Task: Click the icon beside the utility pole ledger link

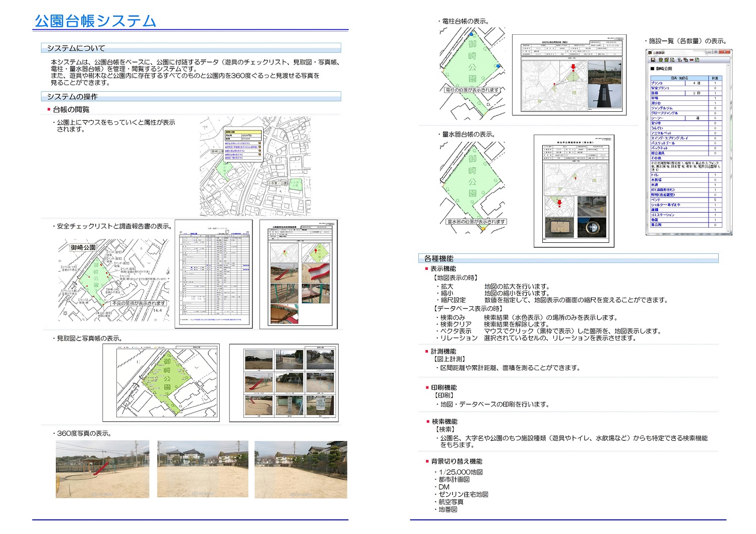Action: (x=260, y=154)
